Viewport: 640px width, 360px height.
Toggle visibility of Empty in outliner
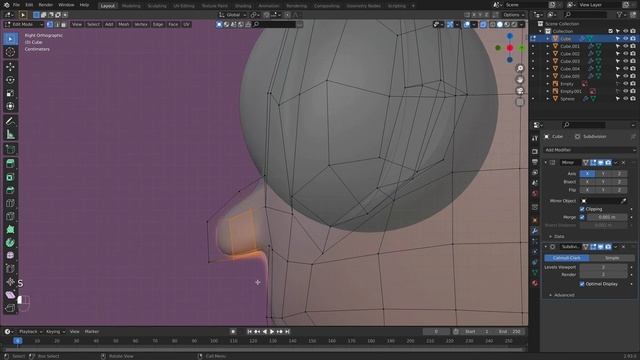pyautogui.click(x=625, y=84)
